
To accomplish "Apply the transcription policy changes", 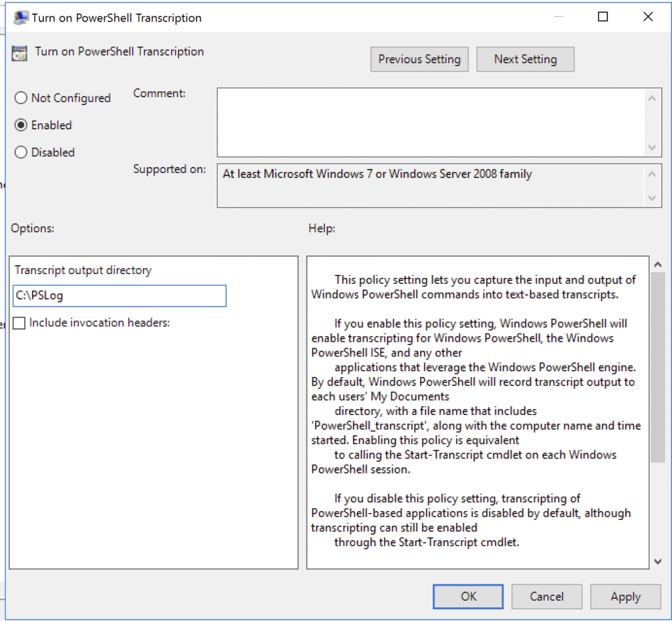I will click(x=625, y=596).
